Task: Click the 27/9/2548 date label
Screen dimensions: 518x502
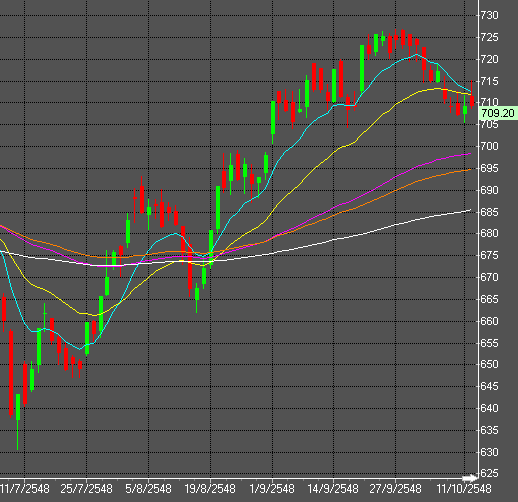Action: tap(395, 489)
